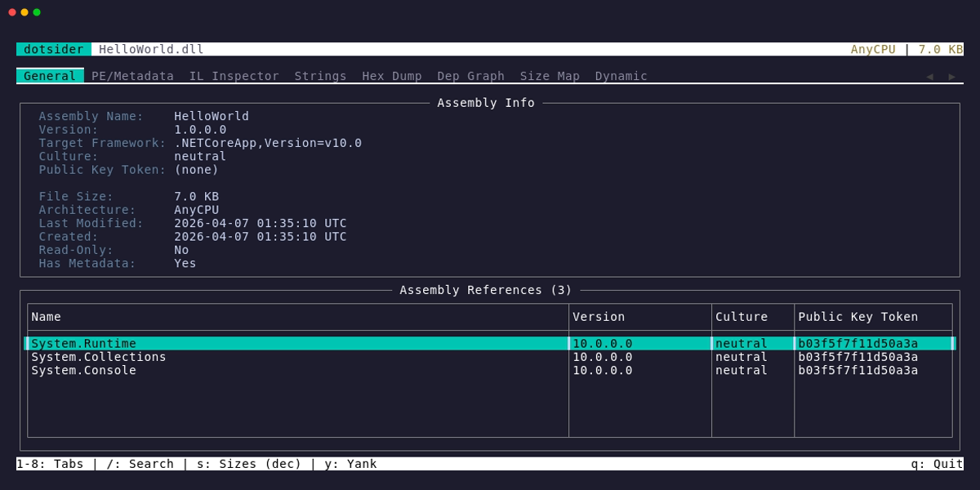
Task: Click the Name column header
Action: click(46, 317)
